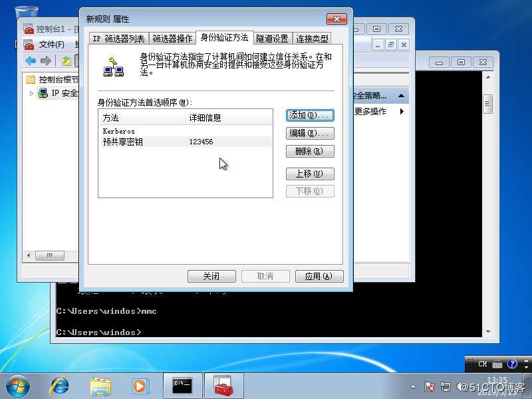
Task: Click the up-folder icon in console toolbar
Action: click(x=66, y=61)
